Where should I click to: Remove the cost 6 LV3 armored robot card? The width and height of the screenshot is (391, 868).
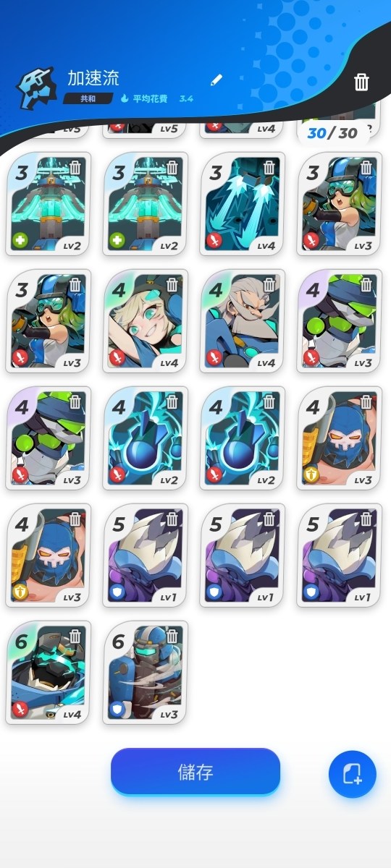[x=172, y=637]
